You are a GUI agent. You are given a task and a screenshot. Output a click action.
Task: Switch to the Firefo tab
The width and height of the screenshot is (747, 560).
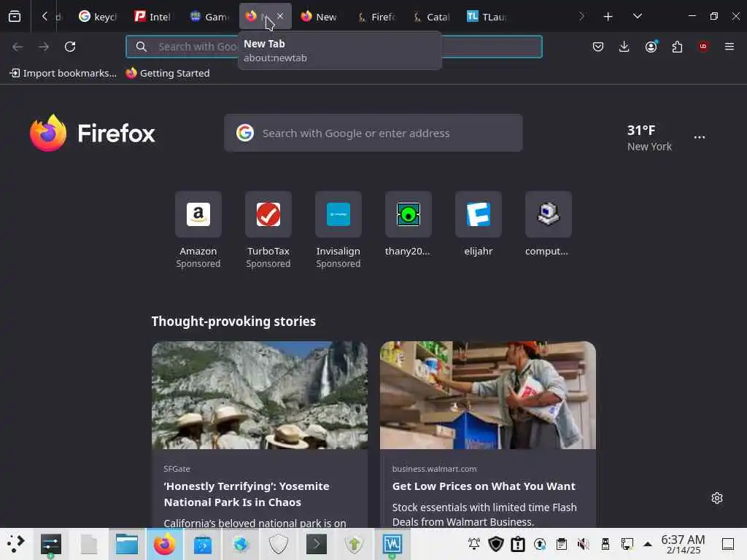[376, 17]
